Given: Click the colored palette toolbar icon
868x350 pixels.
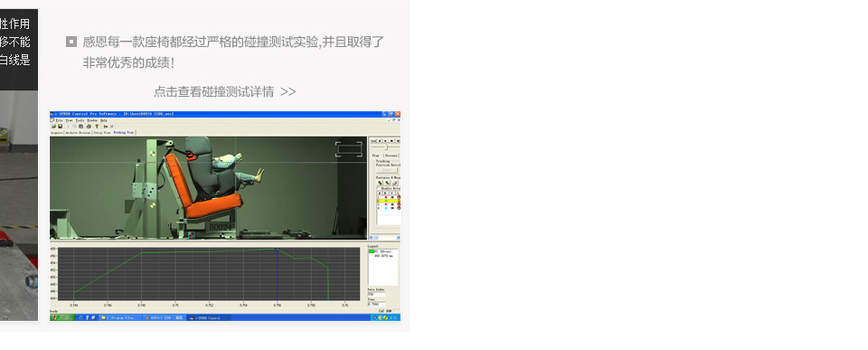Looking at the screenshot, I should coord(106,127).
